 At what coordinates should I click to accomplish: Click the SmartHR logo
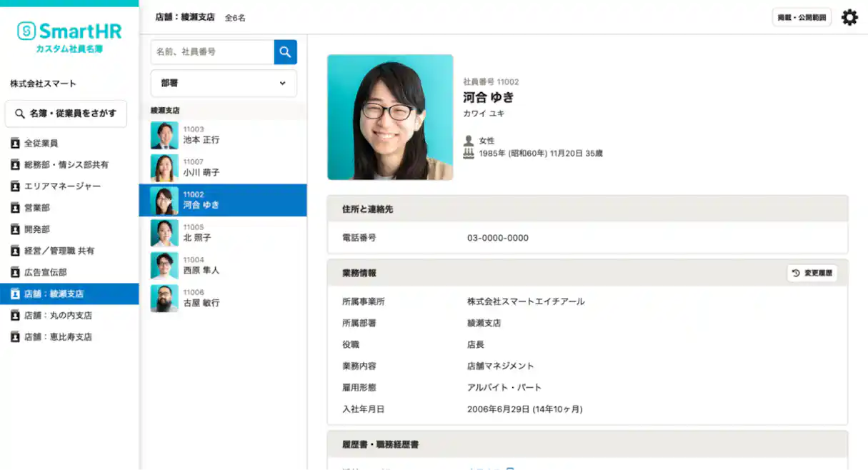coord(67,31)
